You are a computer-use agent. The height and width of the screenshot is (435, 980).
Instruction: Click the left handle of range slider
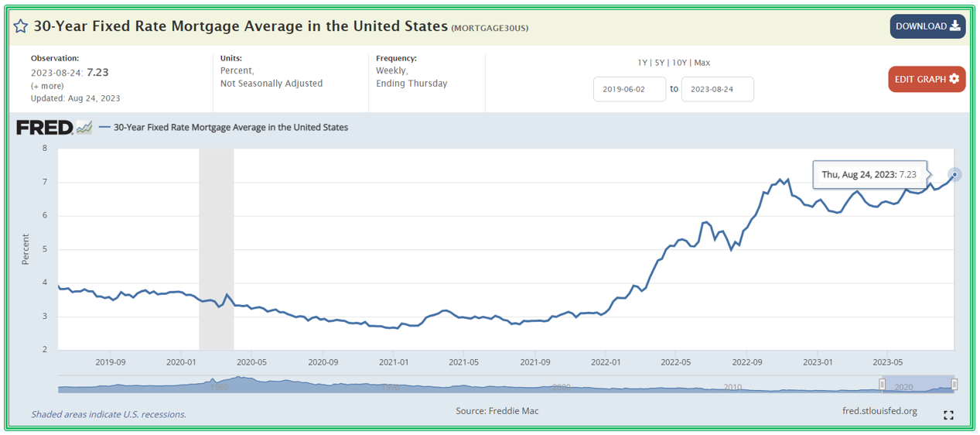click(x=883, y=385)
